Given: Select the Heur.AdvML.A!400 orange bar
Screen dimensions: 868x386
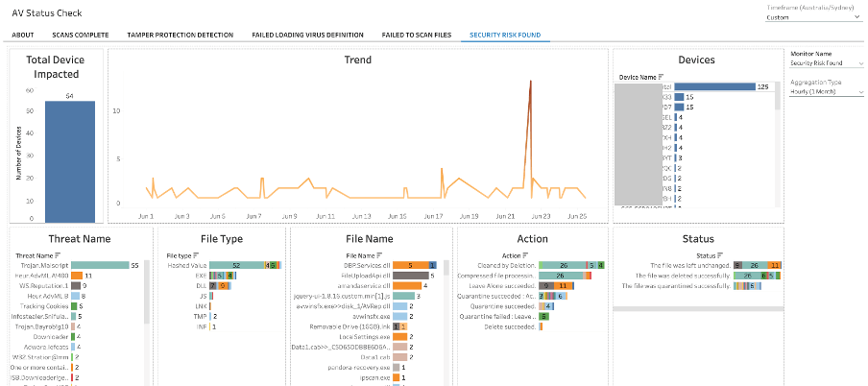Looking at the screenshot, I should coord(77,276).
